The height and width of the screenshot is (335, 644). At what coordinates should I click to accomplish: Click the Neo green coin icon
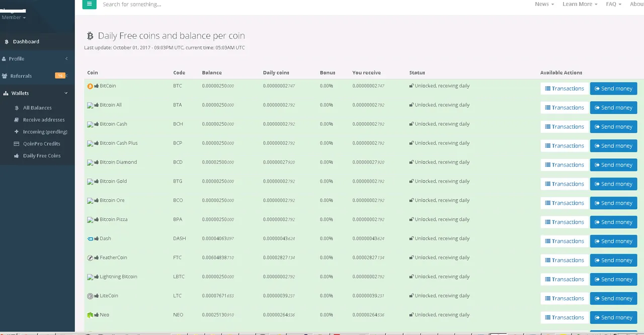tap(90, 315)
